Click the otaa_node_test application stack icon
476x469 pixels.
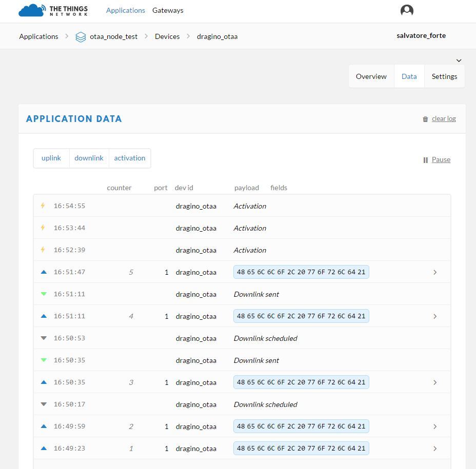[81, 37]
